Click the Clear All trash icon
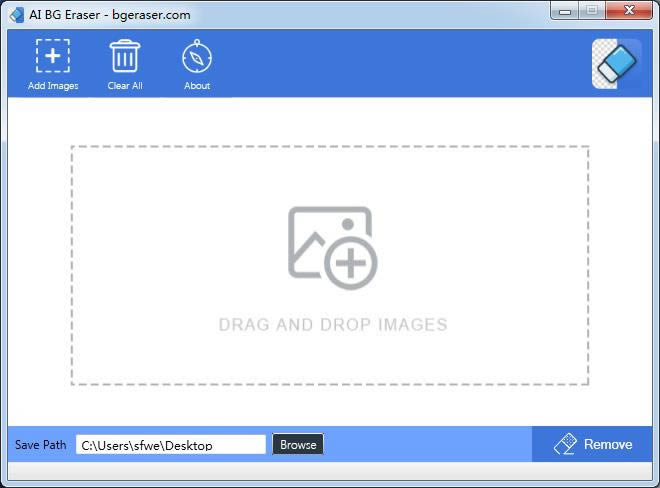Screen dimensions: 660x488 click(x=125, y=56)
